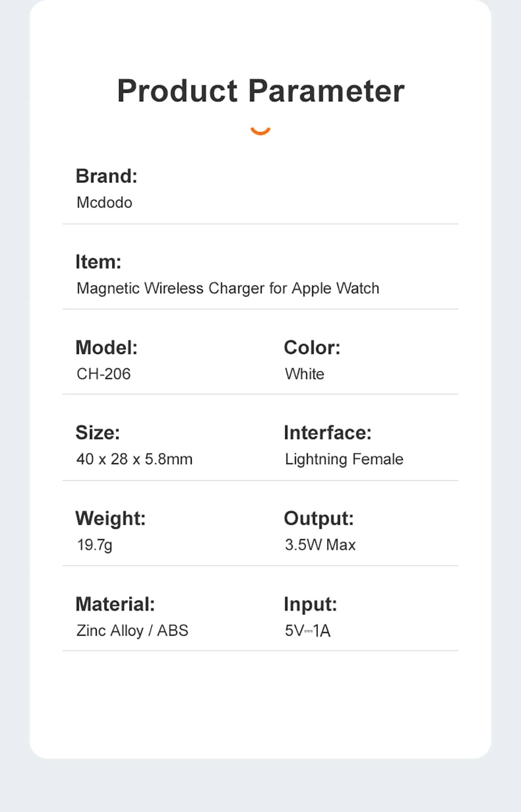This screenshot has width=521, height=812.
Task: Click the Zinc Alloy / ABS value
Action: (x=132, y=631)
